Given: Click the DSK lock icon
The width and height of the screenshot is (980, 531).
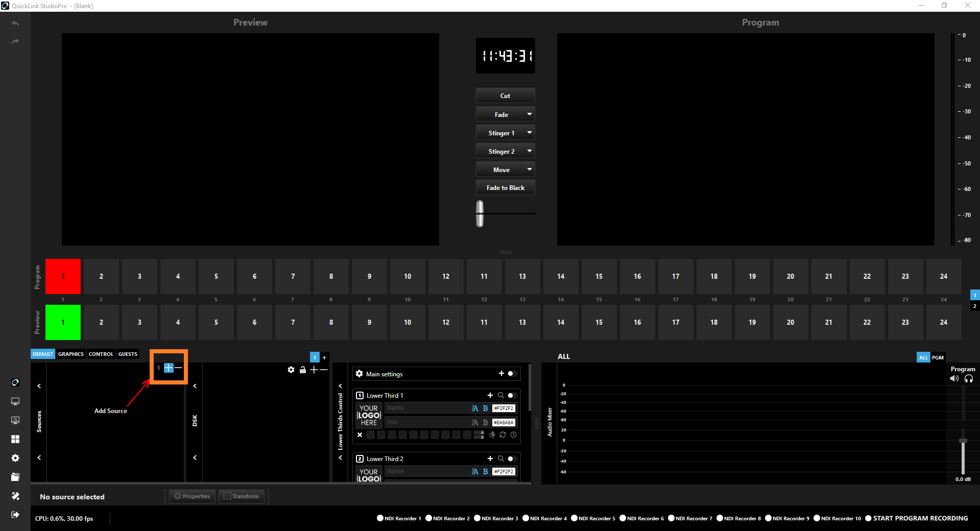Looking at the screenshot, I should point(302,370).
